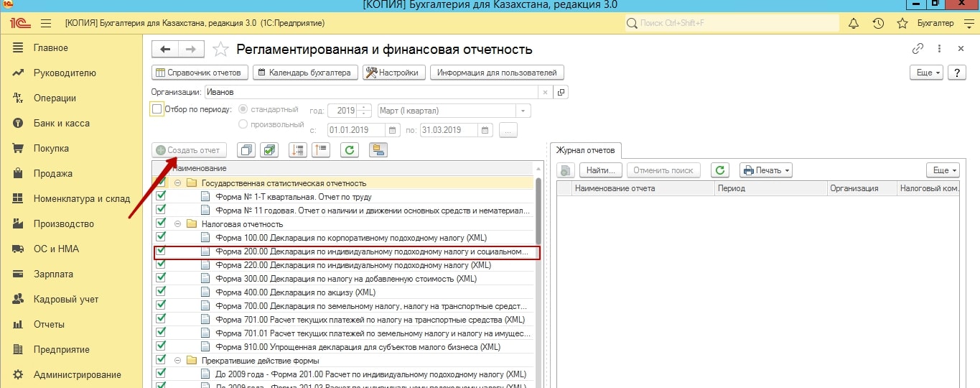Open the period dropdown 'Март (I квартал)'

pyautogui.click(x=523, y=111)
